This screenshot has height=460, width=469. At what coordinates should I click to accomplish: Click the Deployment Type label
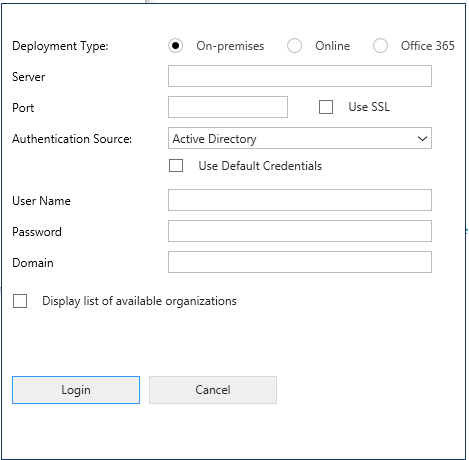click(60, 46)
